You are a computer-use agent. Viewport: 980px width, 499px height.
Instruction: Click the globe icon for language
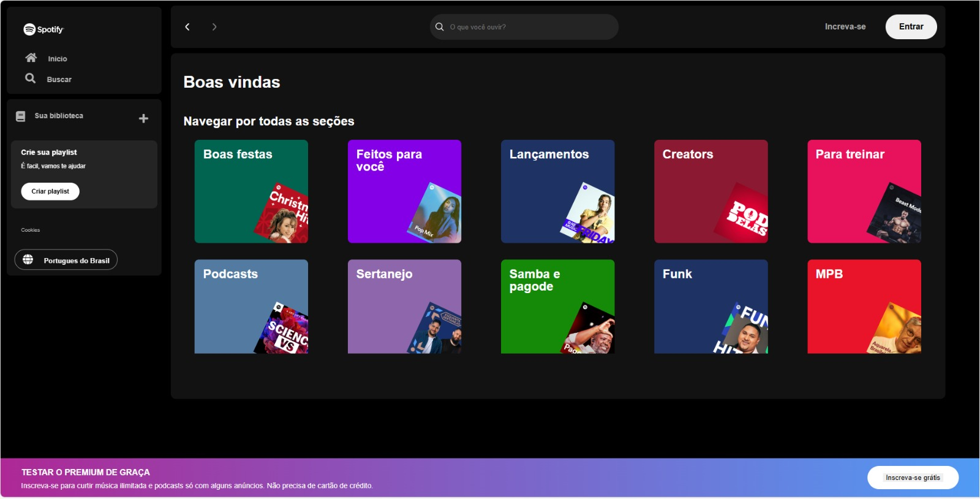point(28,260)
